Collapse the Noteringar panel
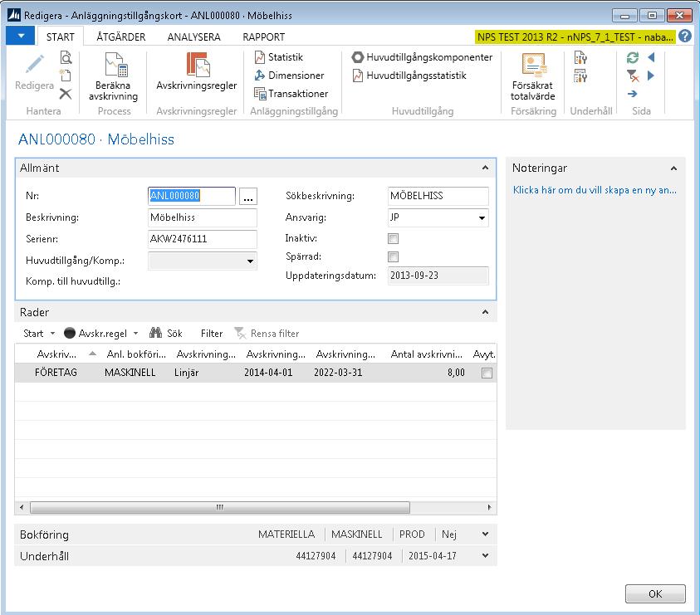700x615 pixels. 673,168
